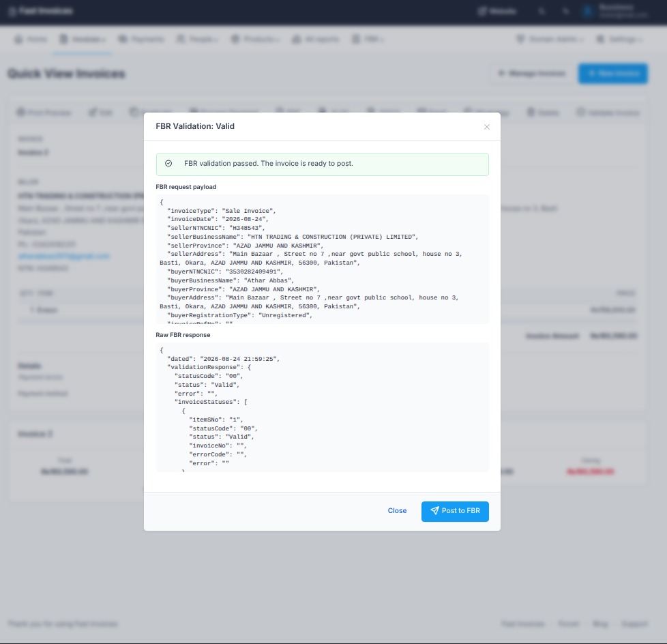Viewport: 667px width, 644px height.
Task: Select the buyerProvince line
Action: click(x=243, y=289)
